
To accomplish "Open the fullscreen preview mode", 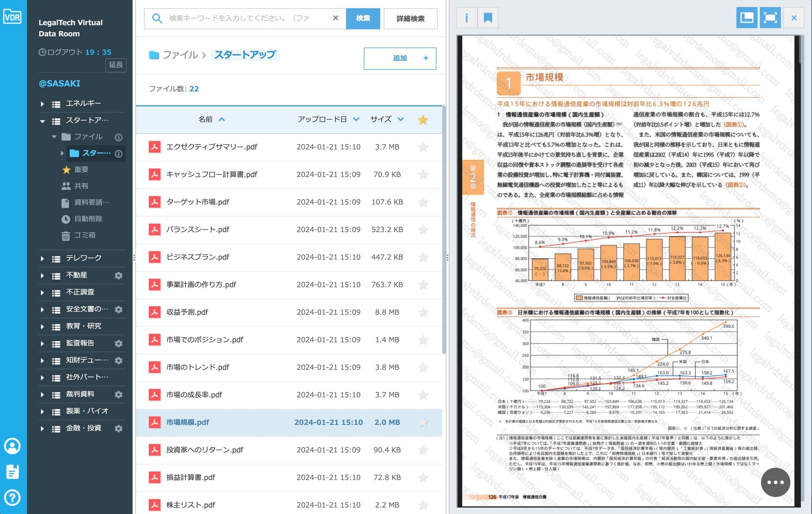I will pos(770,18).
